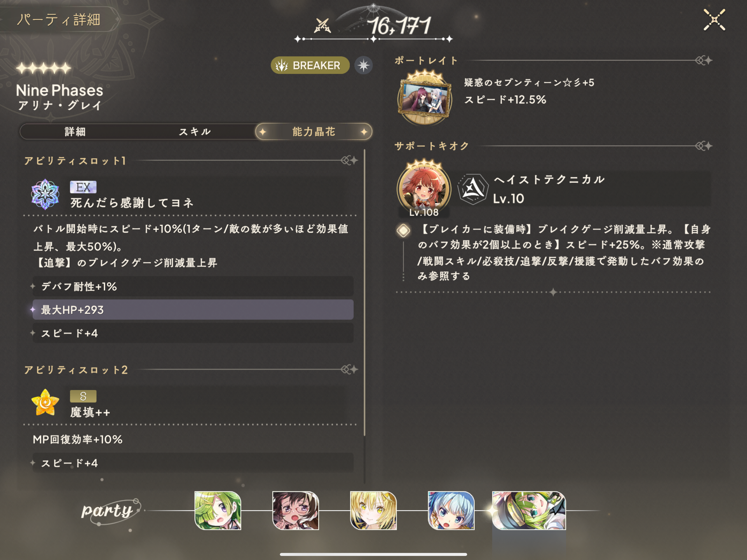This screenshot has width=747, height=560.
Task: Click the BREAKER role badge
Action: click(310, 65)
